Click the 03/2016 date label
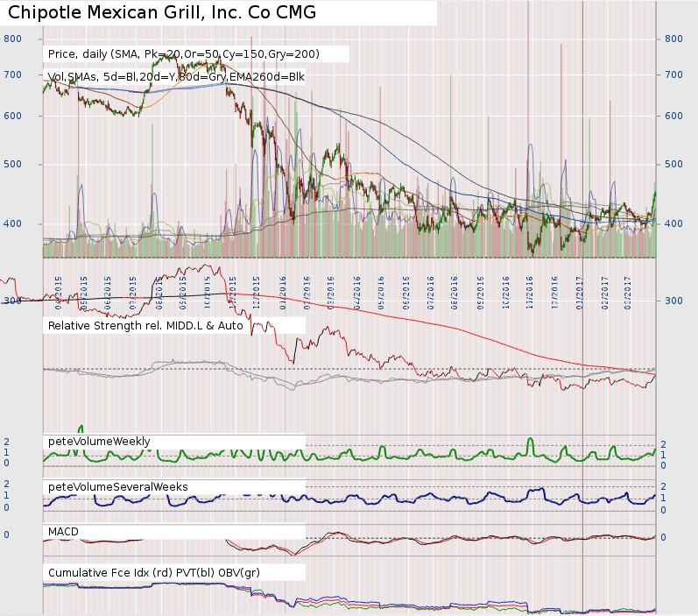The image size is (698, 616). pos(331,293)
